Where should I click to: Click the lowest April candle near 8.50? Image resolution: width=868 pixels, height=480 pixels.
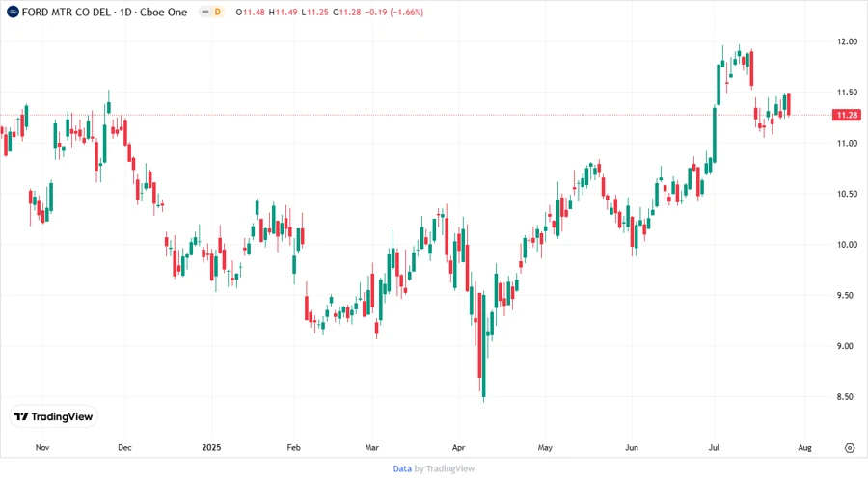click(x=484, y=346)
